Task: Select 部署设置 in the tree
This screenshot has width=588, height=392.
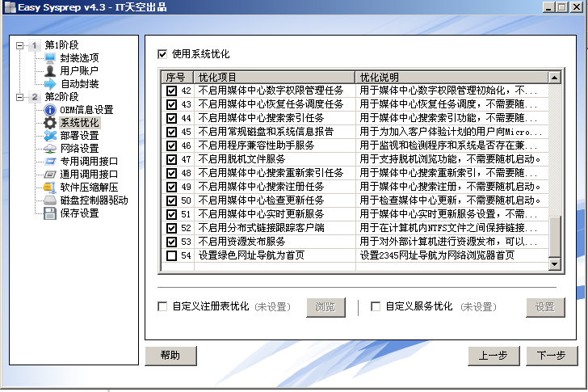Action: click(79, 136)
